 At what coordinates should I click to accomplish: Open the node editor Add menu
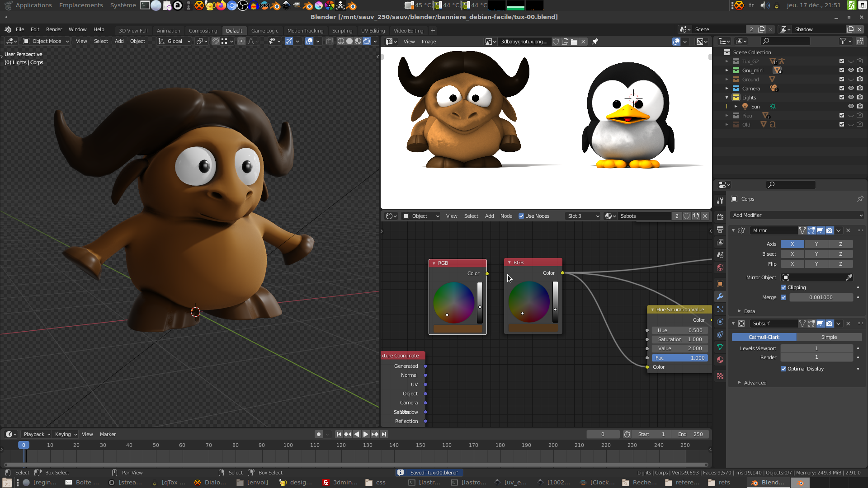[489, 216]
